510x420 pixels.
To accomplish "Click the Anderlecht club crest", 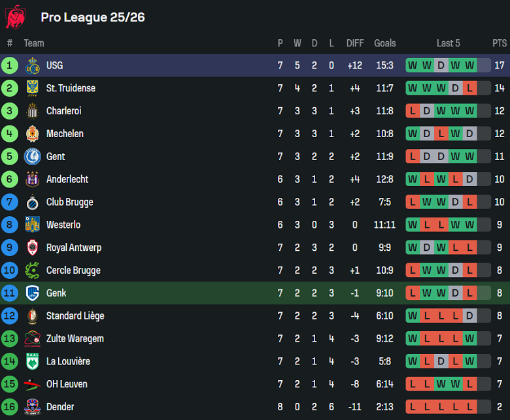I will click(33, 179).
